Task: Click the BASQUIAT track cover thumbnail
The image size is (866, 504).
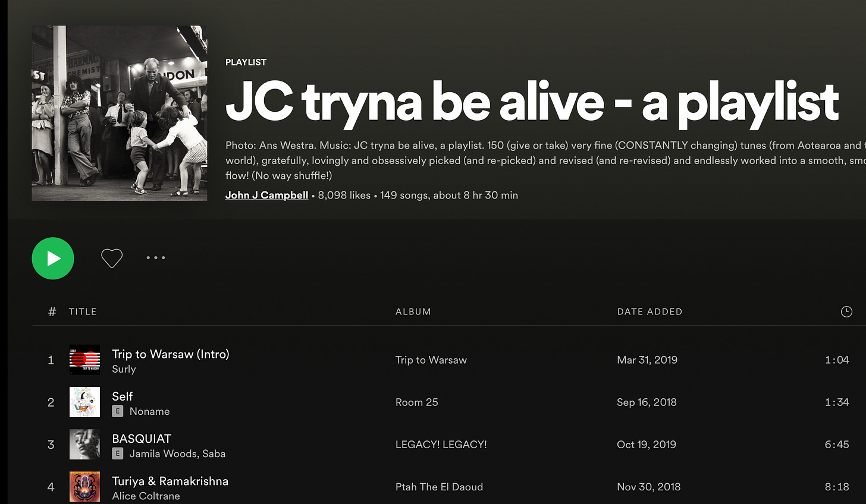Action: coord(84,445)
